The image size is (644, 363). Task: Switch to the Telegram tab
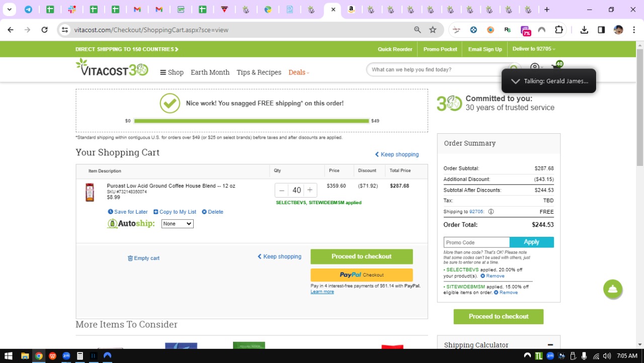(x=29, y=10)
